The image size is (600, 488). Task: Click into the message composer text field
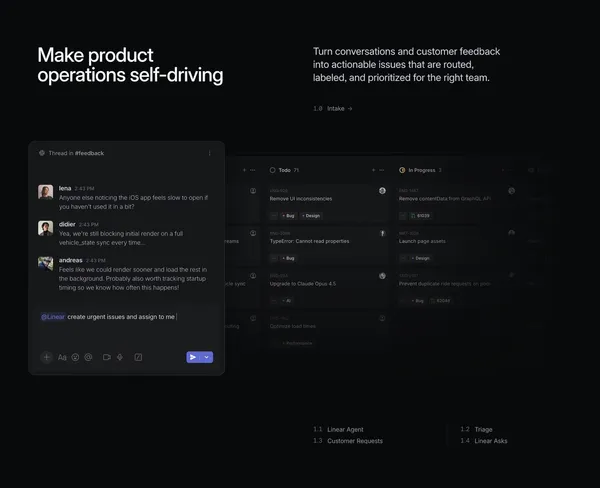(x=126, y=317)
